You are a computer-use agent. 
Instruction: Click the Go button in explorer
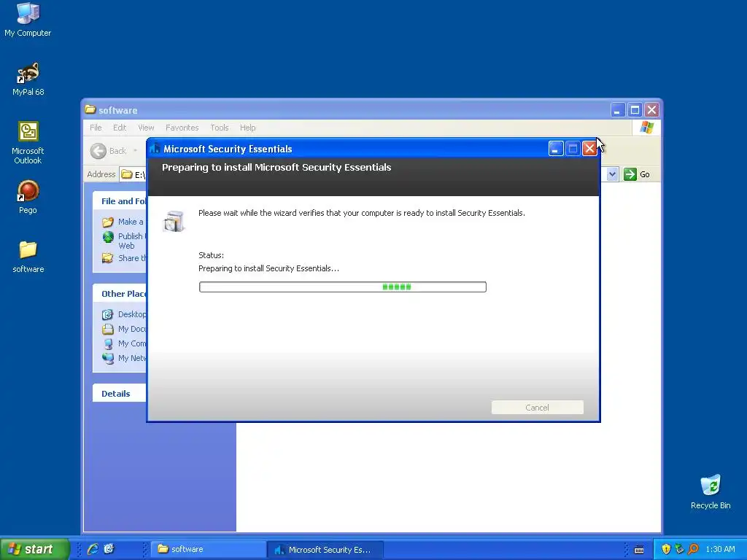coord(637,174)
